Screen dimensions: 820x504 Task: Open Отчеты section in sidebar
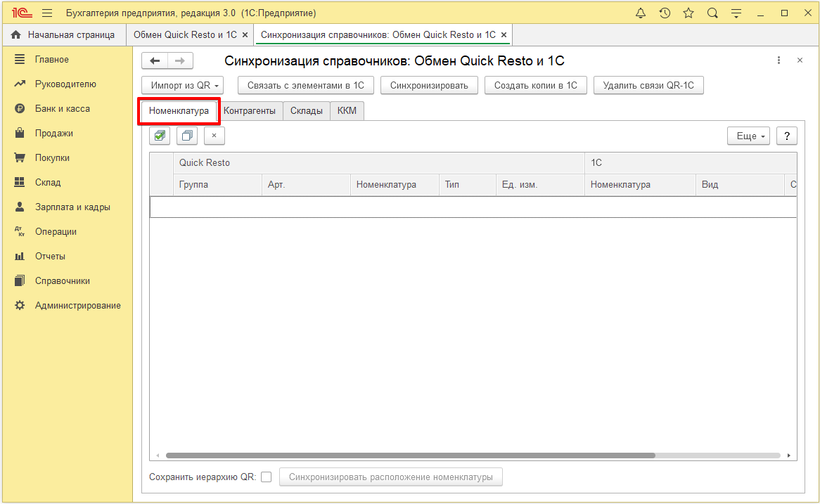(x=67, y=256)
